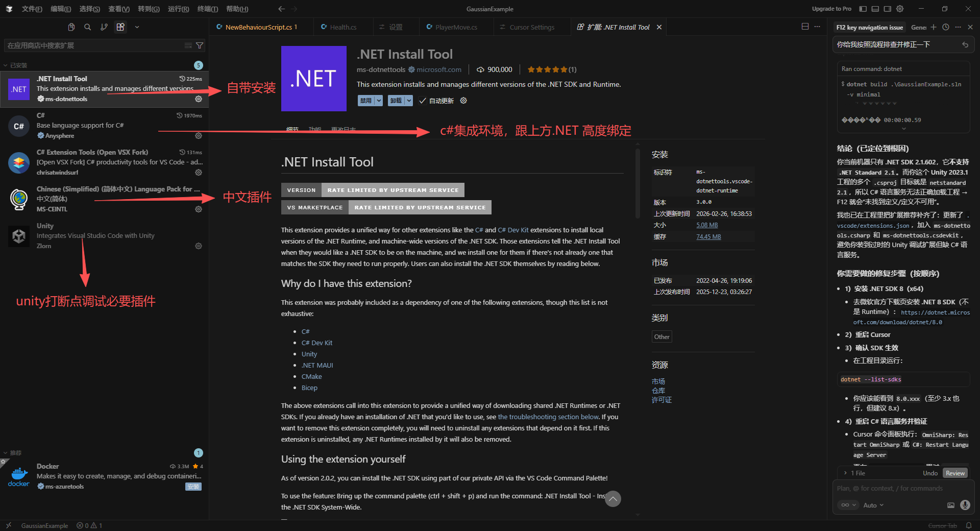980x531 pixels.
Task: Open the 终端(T) menu
Action: (x=207, y=9)
